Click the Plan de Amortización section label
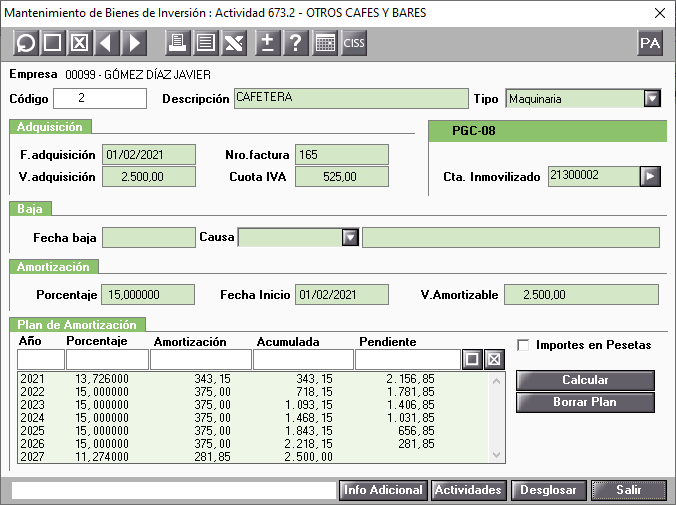Viewport: 676px width, 505px height. (77, 325)
